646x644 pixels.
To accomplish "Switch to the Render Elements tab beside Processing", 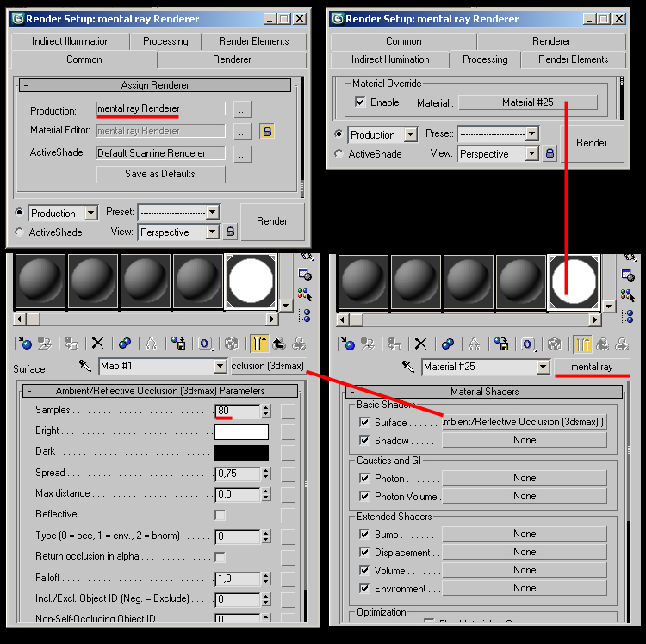I will coord(573,59).
